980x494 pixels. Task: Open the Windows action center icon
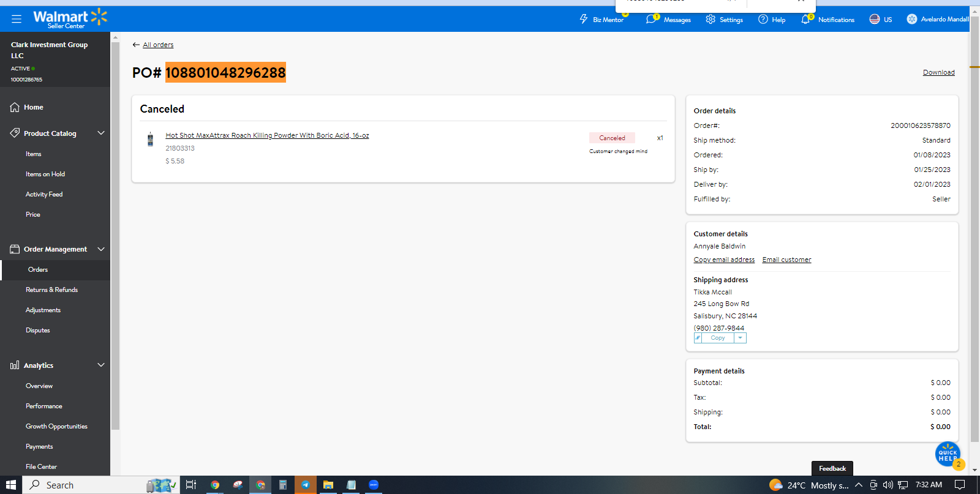click(960, 485)
